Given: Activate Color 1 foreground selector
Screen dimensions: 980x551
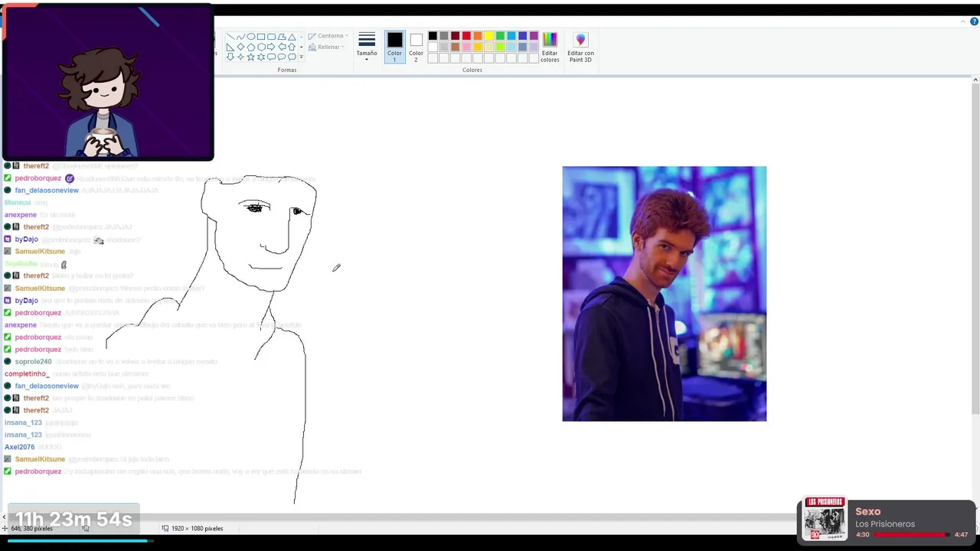Looking at the screenshot, I should click(394, 46).
